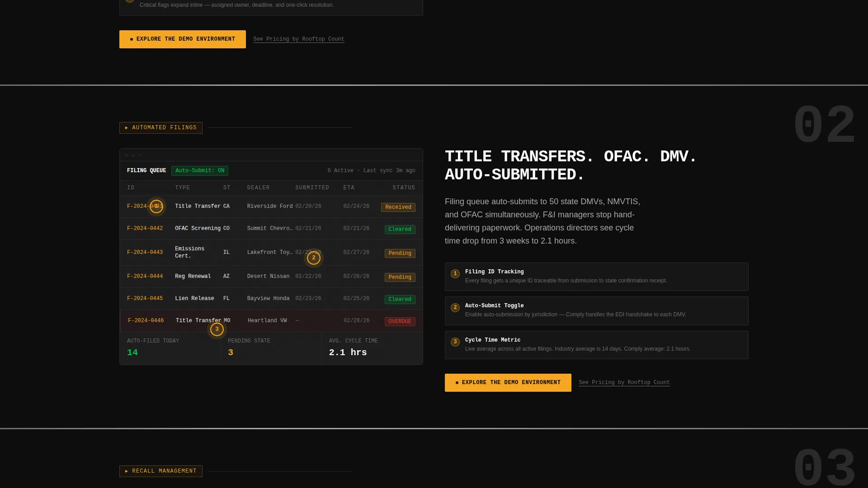Open the Recall Management section tag
This screenshot has height=488, width=868.
coord(161,471)
